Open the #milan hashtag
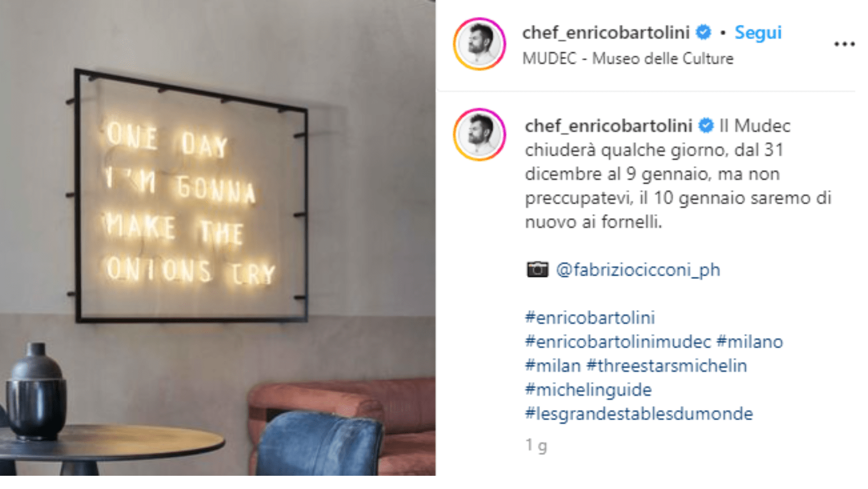The height and width of the screenshot is (489, 868). coord(553,366)
